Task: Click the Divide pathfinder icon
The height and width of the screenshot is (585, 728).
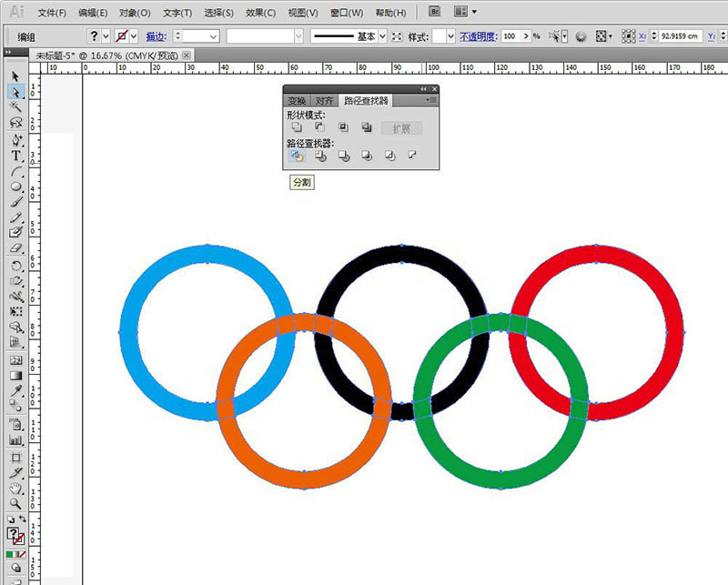Action: [x=297, y=156]
